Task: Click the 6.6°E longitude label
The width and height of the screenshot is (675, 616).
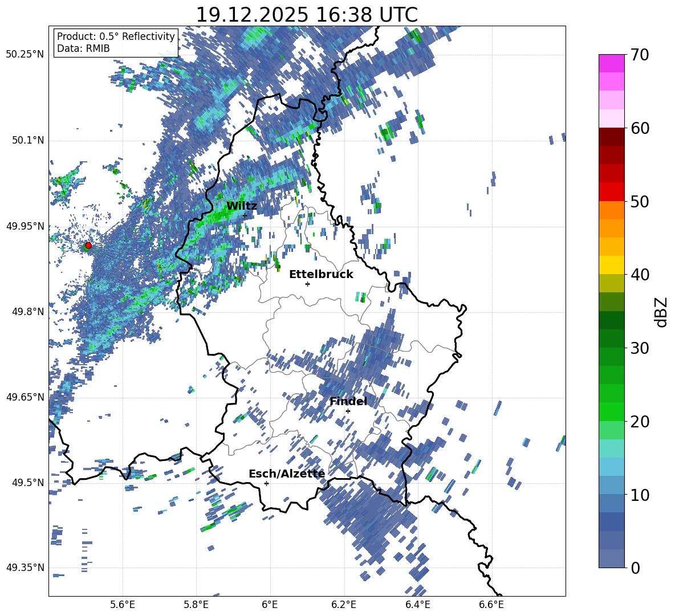Action: [x=491, y=605]
